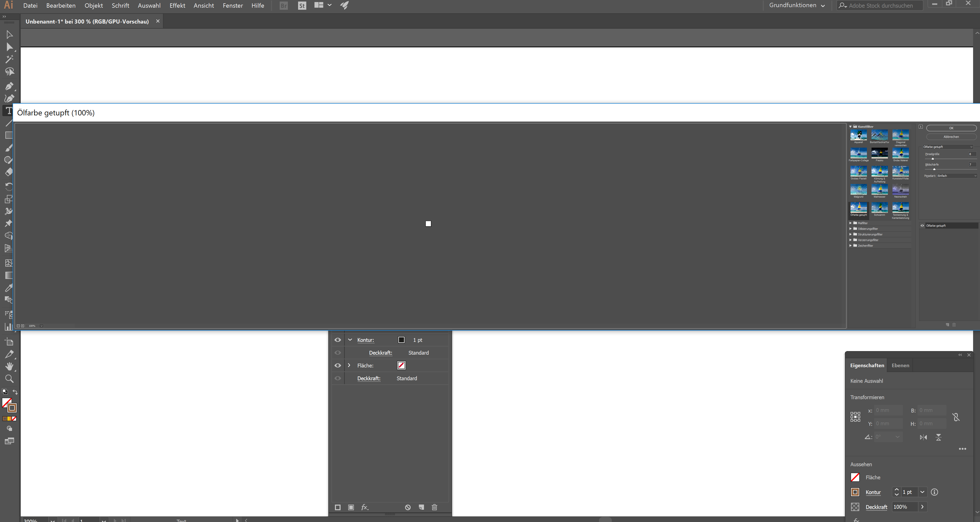Switch to the Ebenen panel tab
This screenshot has width=980, height=522.
point(900,365)
